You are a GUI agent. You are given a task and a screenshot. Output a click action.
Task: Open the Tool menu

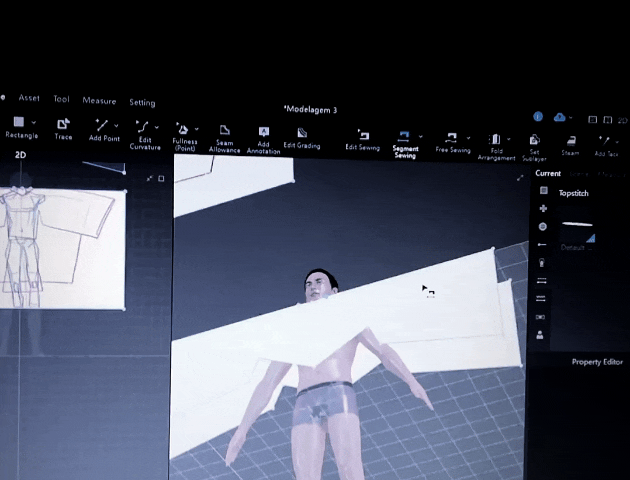[x=61, y=99]
